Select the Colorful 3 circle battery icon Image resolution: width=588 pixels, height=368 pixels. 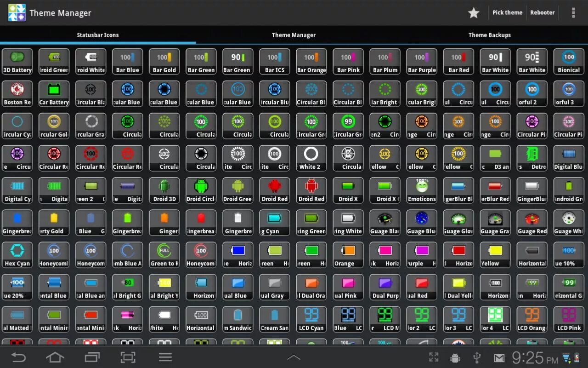[569, 94]
